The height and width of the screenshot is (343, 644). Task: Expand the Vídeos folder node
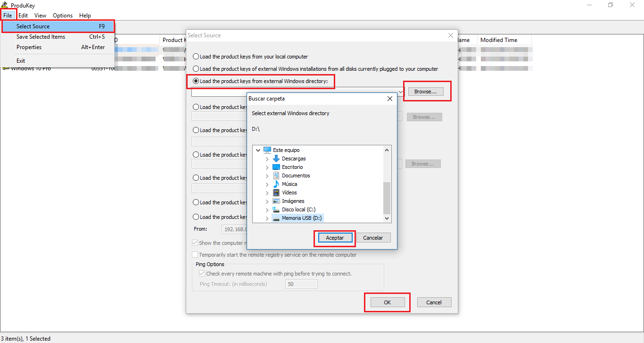(267, 193)
